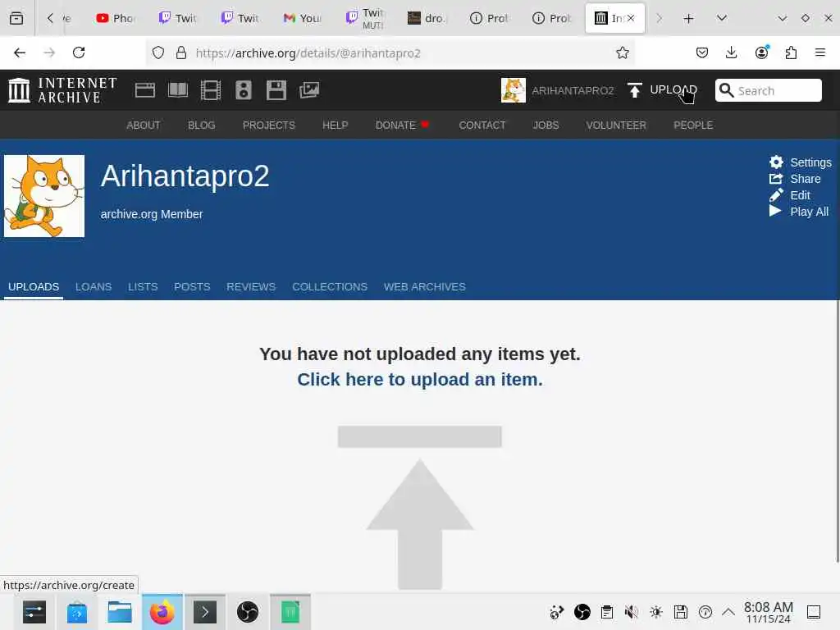Open Firefox extensions puzzle icon
Viewport: 840px width, 630px height.
click(791, 52)
